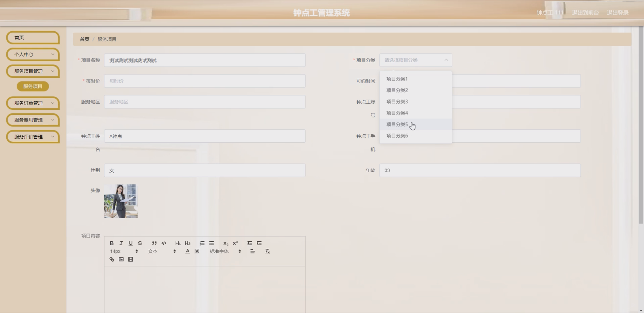Screen dimensions: 644x313
Task: Collapse the 项目分类 select box
Action: [416, 60]
